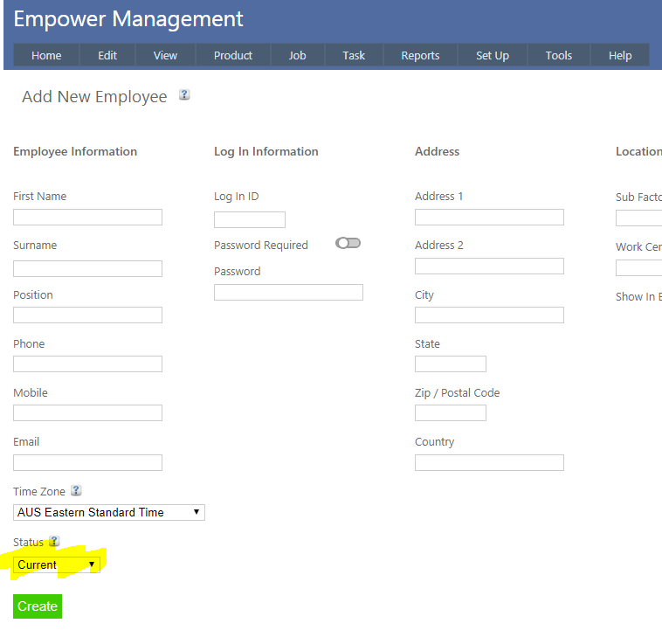Click the Address 1 input field
The image size is (662, 644).
click(x=489, y=218)
